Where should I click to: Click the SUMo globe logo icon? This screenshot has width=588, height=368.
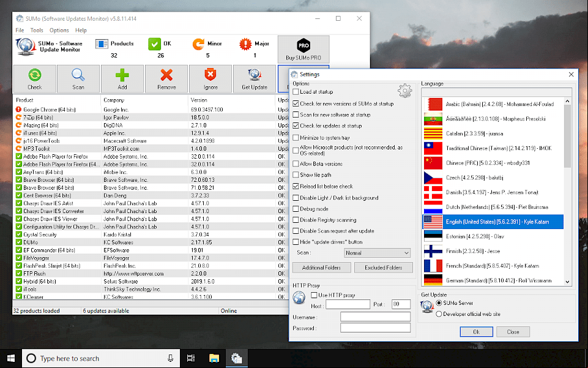click(x=26, y=47)
